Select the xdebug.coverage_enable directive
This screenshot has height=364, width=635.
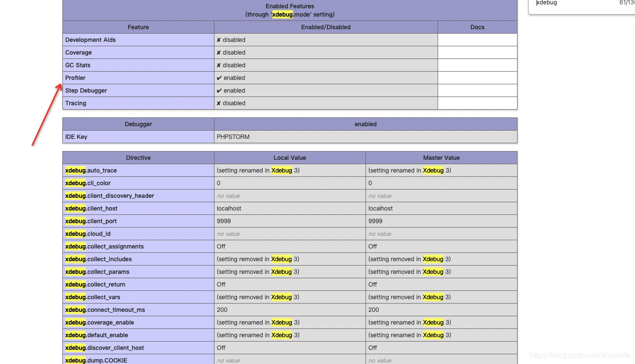(99, 323)
